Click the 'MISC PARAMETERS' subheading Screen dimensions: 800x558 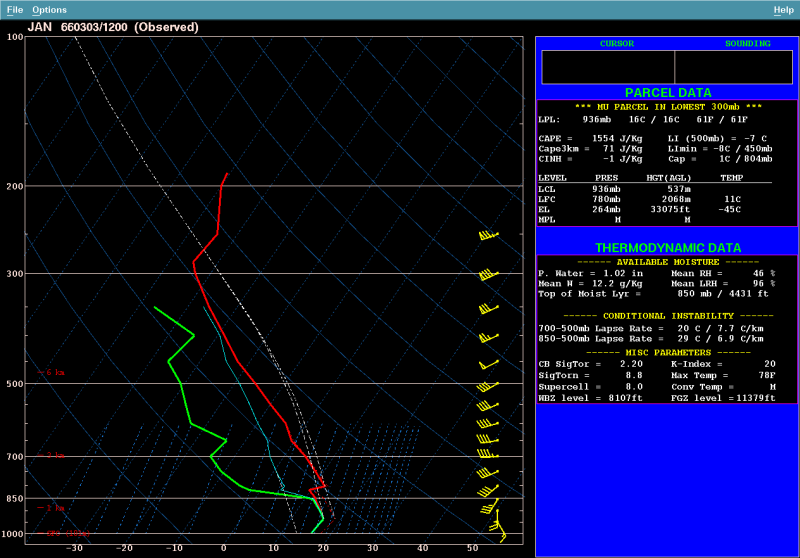pos(668,353)
